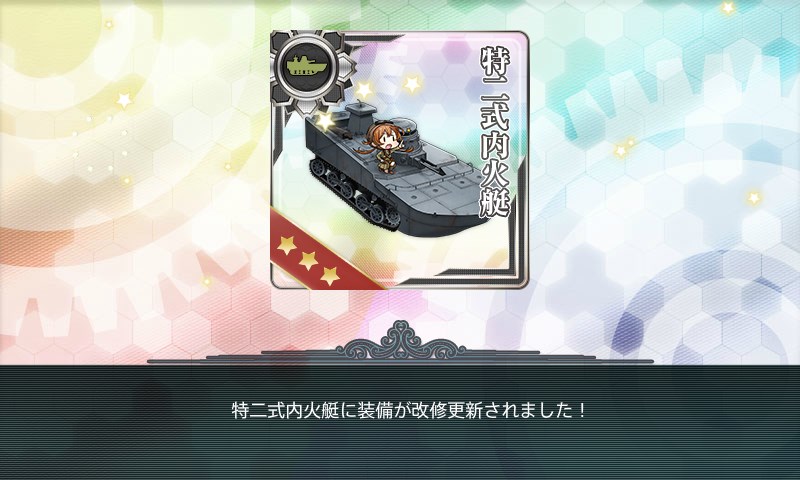The height and width of the screenshot is (480, 800).
Task: Click the middle gold star on red ribbon
Action: tap(308, 261)
